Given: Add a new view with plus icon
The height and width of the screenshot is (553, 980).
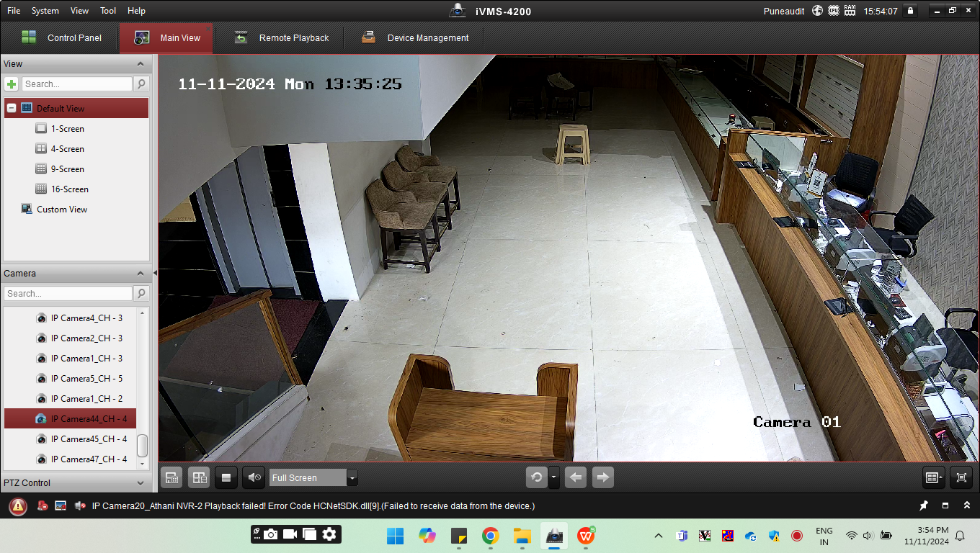Looking at the screenshot, I should pos(12,84).
